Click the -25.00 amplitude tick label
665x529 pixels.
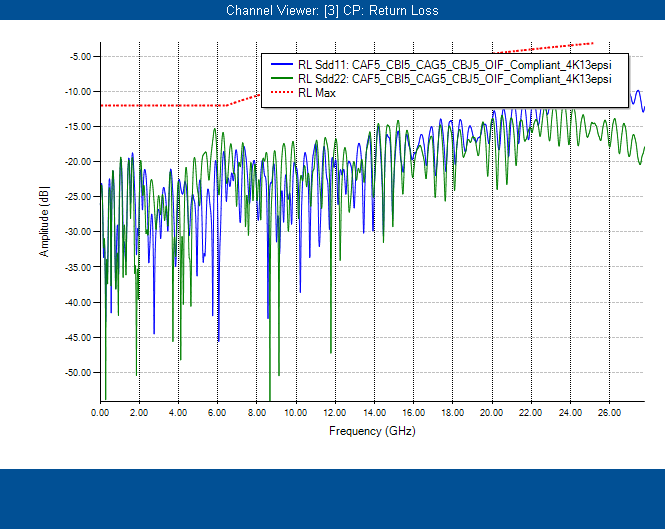coord(78,196)
